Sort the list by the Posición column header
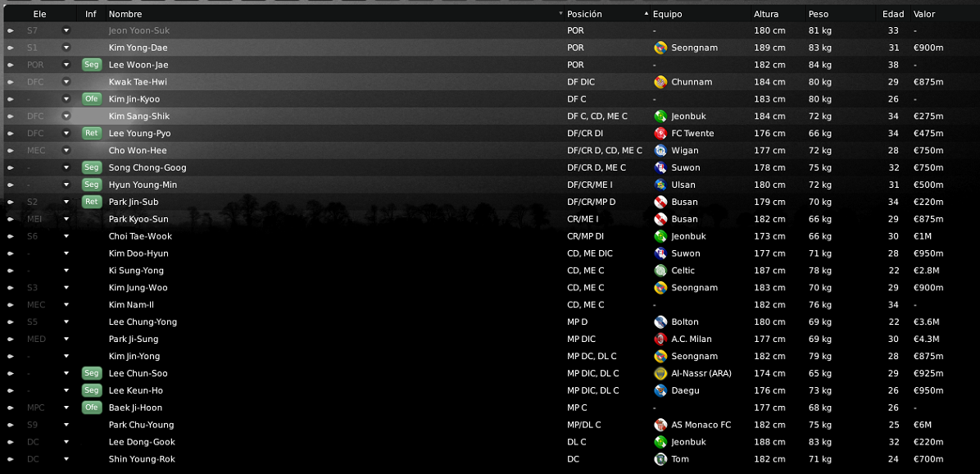The width and height of the screenshot is (980, 474). click(x=584, y=14)
